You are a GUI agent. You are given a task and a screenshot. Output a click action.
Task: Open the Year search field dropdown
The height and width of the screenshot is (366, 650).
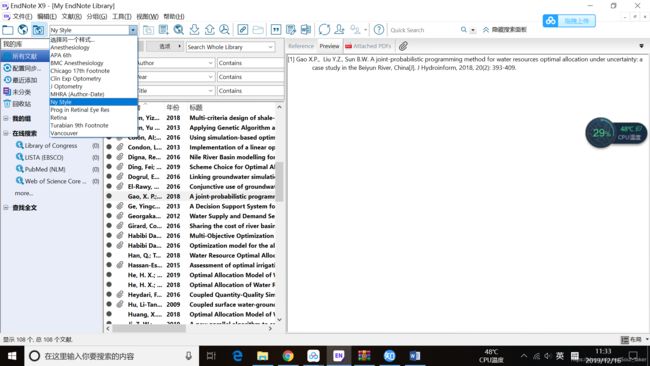pyautogui.click(x=210, y=77)
